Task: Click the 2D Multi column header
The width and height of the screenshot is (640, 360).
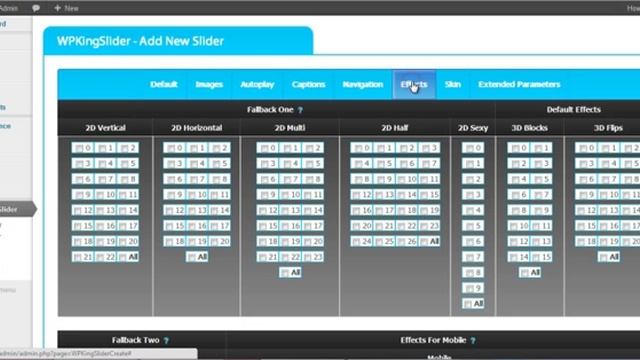Action: pyautogui.click(x=290, y=128)
